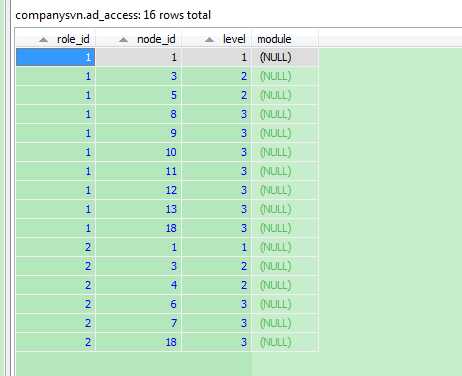
Task: Sort by the level column header
Action: tap(216, 39)
